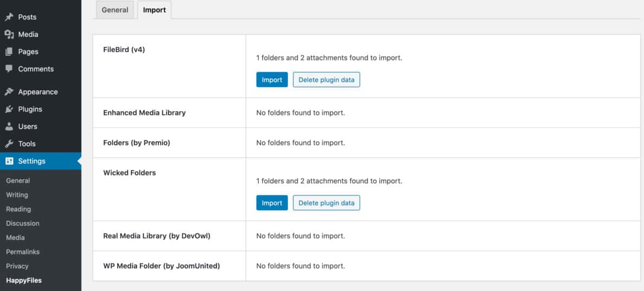Navigate to Discussion settings
The width and height of the screenshot is (644, 291).
point(23,223)
